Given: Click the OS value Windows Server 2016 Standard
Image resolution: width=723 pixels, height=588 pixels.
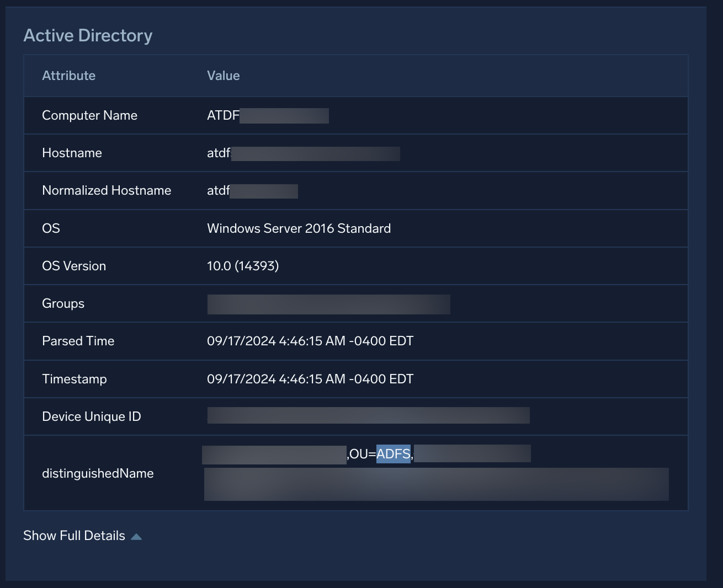Looking at the screenshot, I should pyautogui.click(x=299, y=228).
